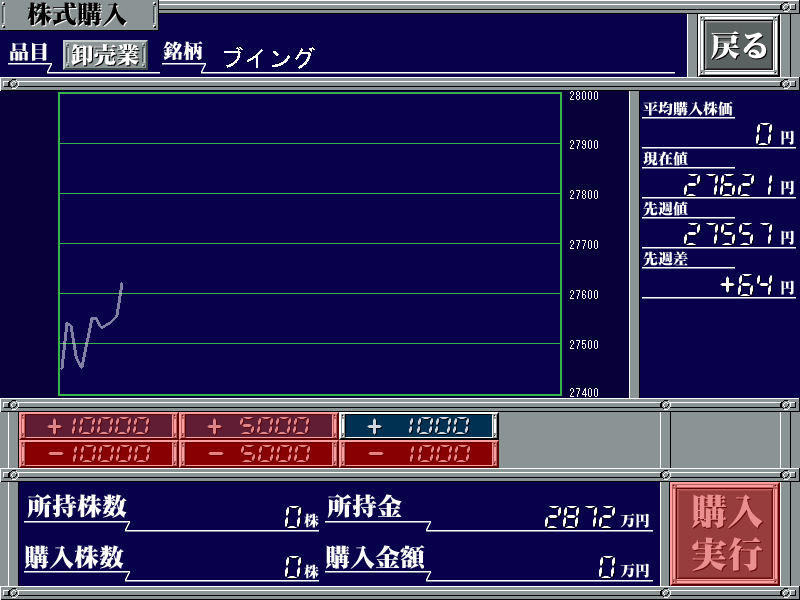Click the 株式購入 title tab
Screen dimensions: 800x600
click(78, 15)
